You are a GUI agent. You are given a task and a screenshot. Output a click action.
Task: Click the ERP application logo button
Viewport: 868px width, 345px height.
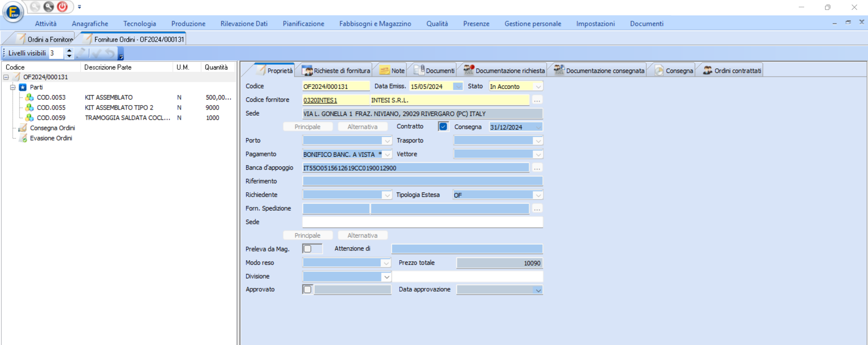13,12
